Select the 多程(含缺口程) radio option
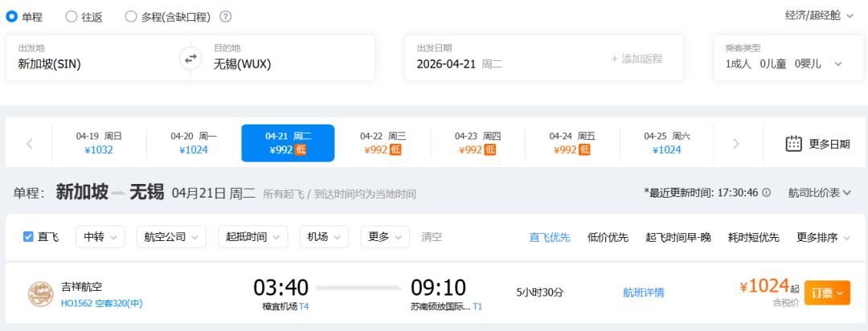This screenshot has height=331, width=868. 131,16
